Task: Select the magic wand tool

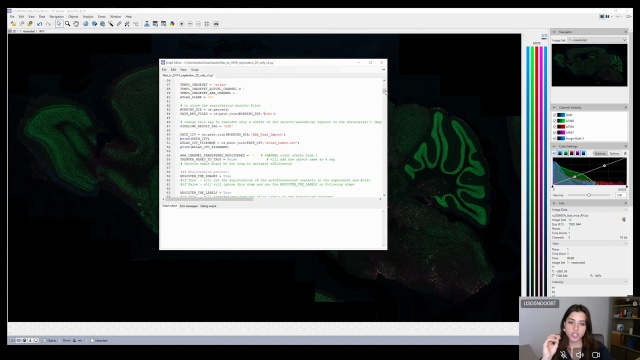Action: [111, 24]
